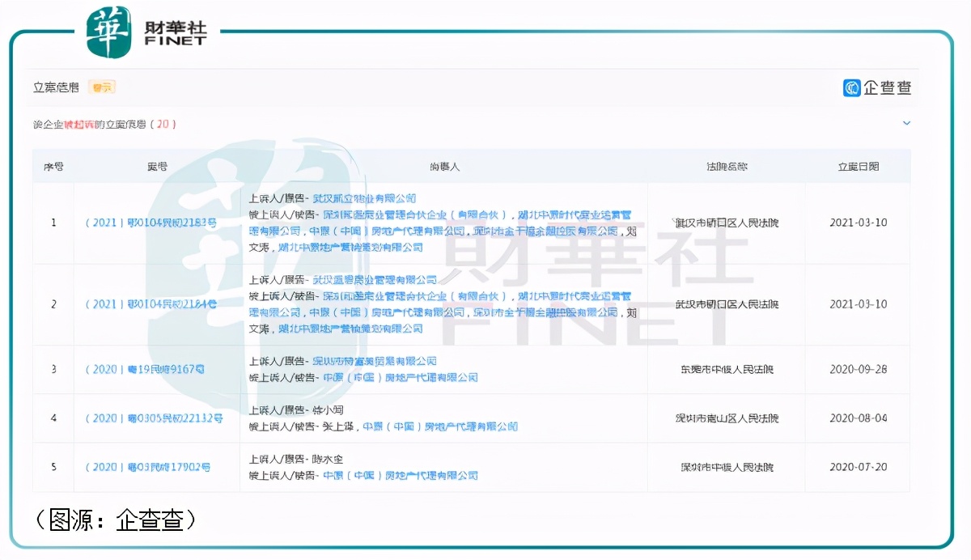
Task: Click the orange 警示 badge beside 立案信息
Action: tap(102, 87)
